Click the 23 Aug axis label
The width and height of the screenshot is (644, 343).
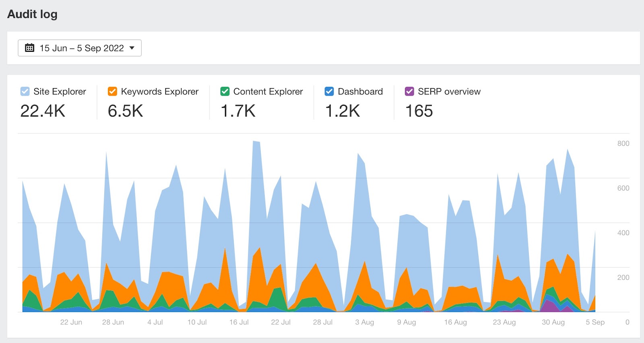pyautogui.click(x=504, y=322)
